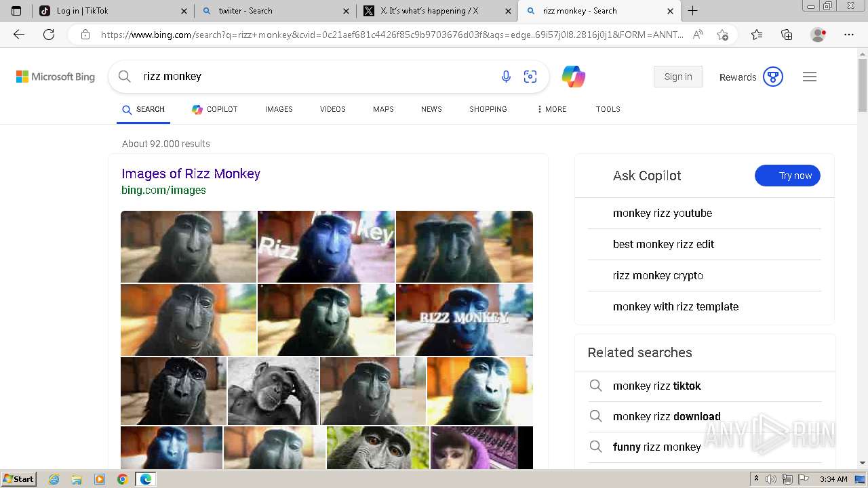Show hidden tray icons arrow
Viewport: 868px width, 488px height.
click(756, 479)
